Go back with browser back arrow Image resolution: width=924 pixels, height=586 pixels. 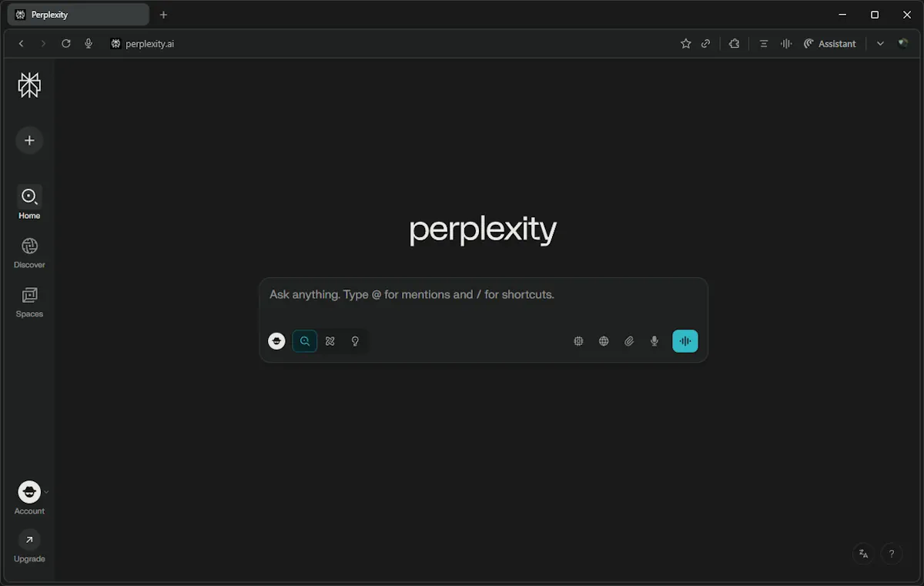pyautogui.click(x=22, y=44)
